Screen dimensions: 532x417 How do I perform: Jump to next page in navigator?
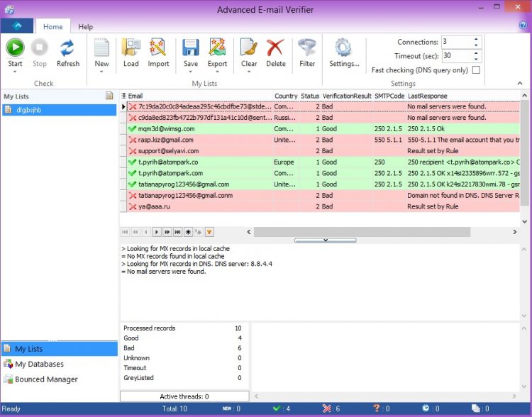coord(167,232)
